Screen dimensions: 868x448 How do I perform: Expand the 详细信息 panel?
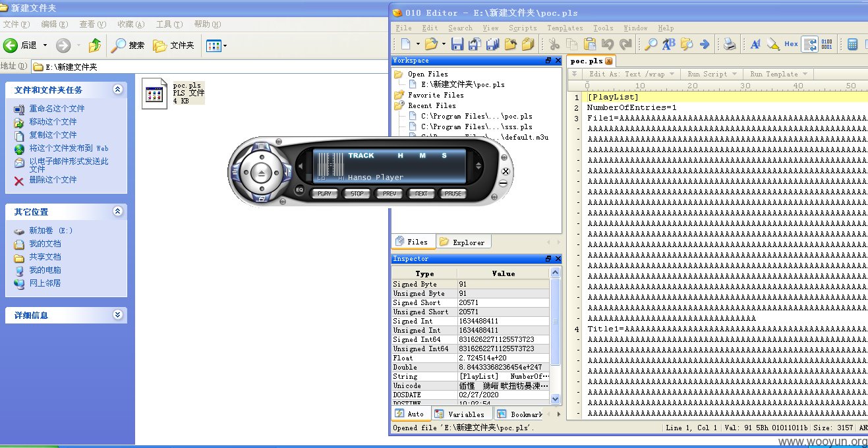pyautogui.click(x=117, y=315)
